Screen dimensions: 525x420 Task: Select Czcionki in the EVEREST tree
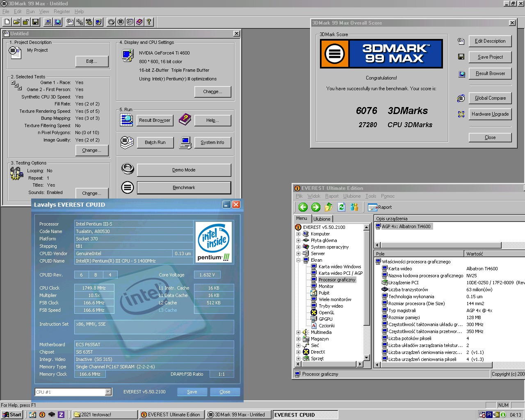pyautogui.click(x=326, y=326)
